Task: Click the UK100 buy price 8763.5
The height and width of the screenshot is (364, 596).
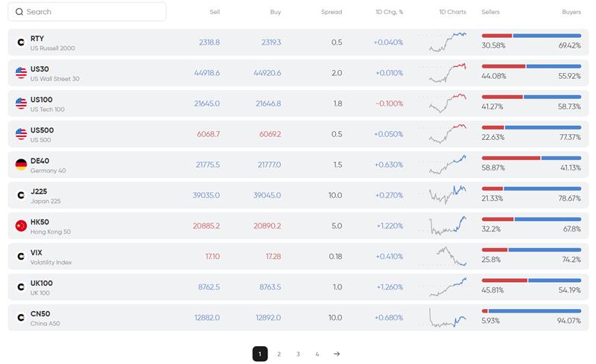Action: pos(269,287)
